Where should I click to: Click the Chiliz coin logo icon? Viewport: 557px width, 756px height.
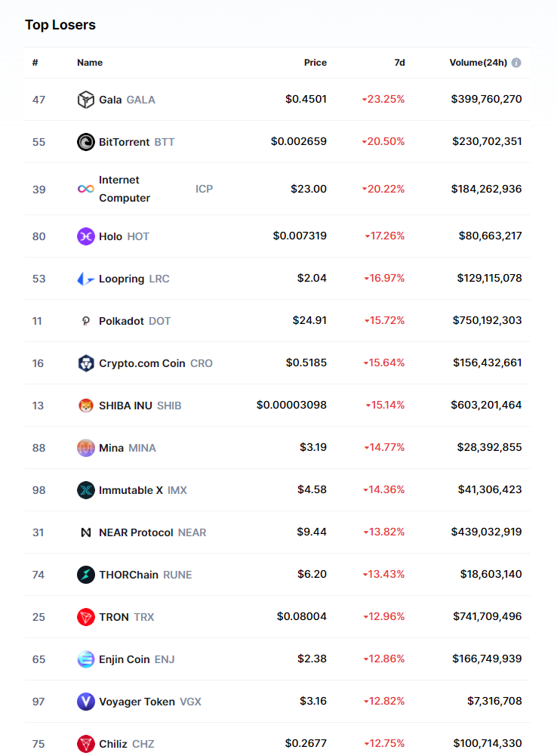[x=86, y=744]
